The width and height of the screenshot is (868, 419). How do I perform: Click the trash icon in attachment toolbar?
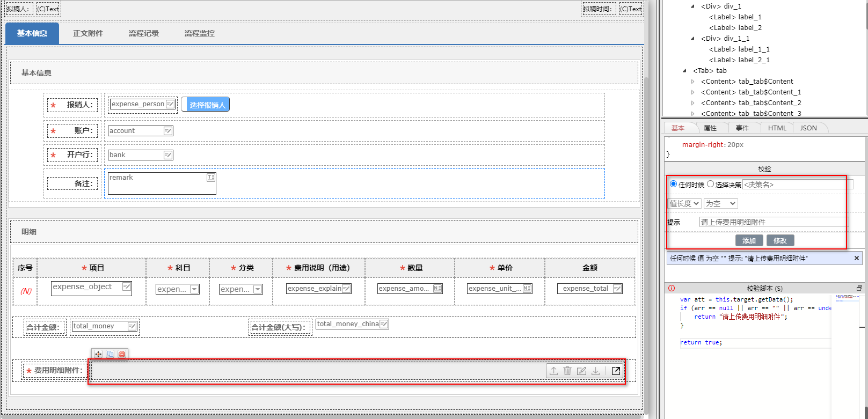(x=567, y=371)
